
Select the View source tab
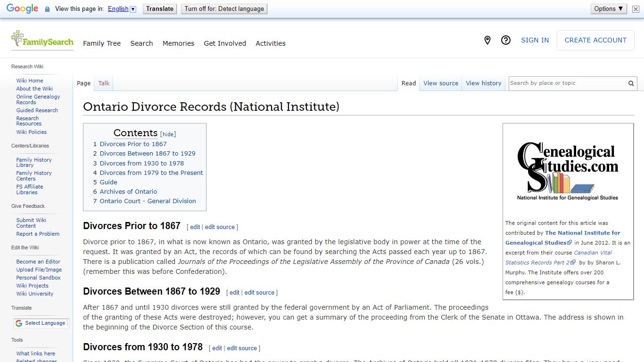coord(441,83)
